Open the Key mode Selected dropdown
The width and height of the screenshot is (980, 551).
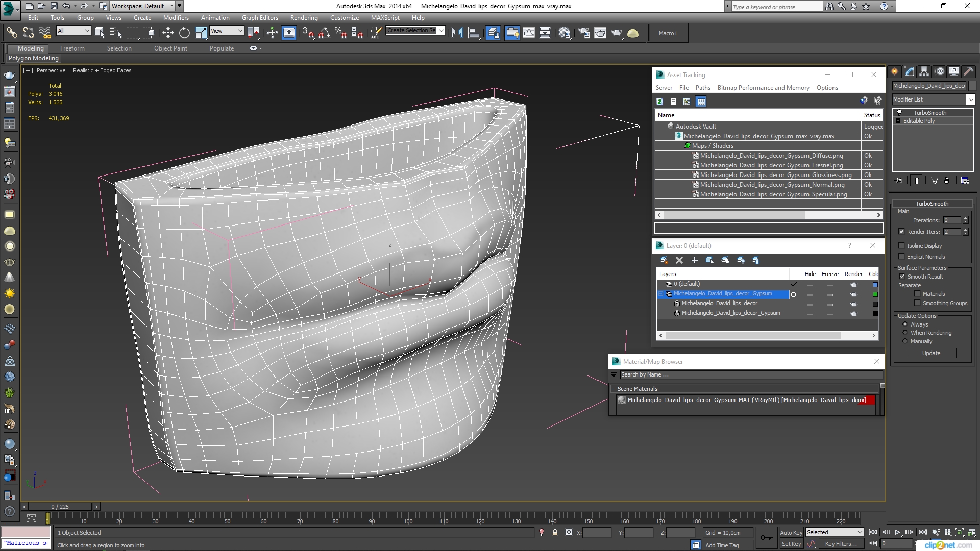[x=835, y=532]
